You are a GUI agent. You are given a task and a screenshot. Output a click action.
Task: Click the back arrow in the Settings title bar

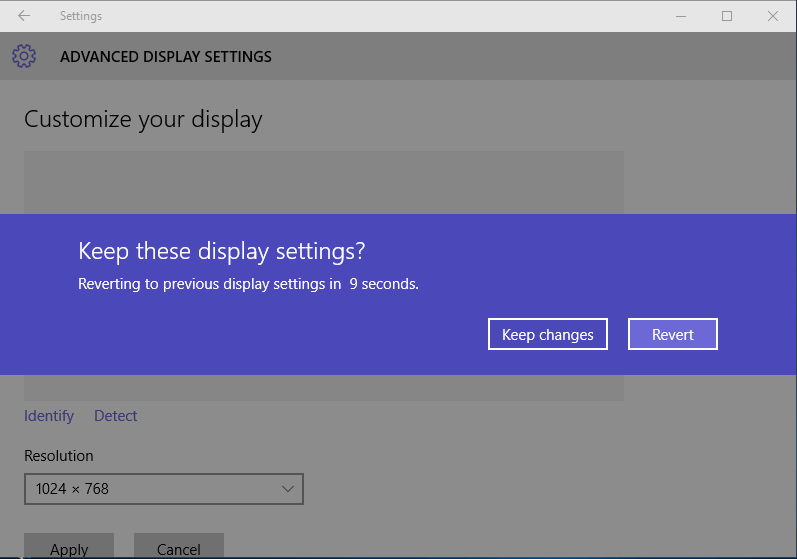[x=24, y=16]
